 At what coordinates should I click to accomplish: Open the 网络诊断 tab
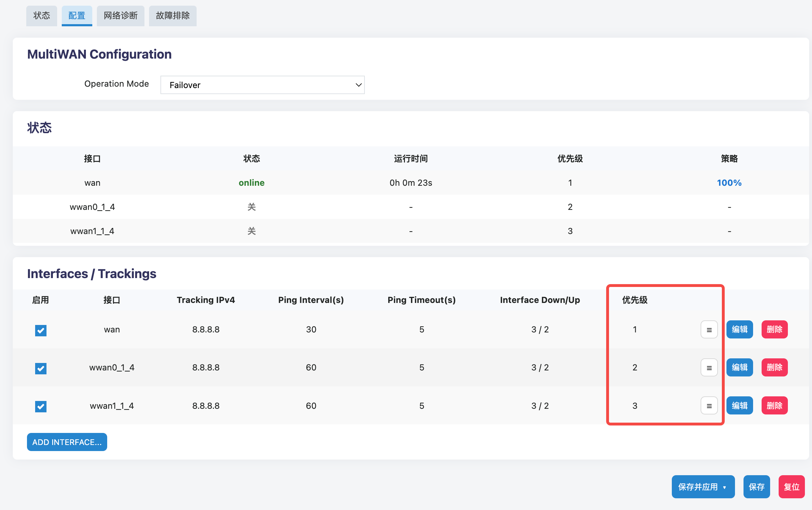[x=121, y=16]
